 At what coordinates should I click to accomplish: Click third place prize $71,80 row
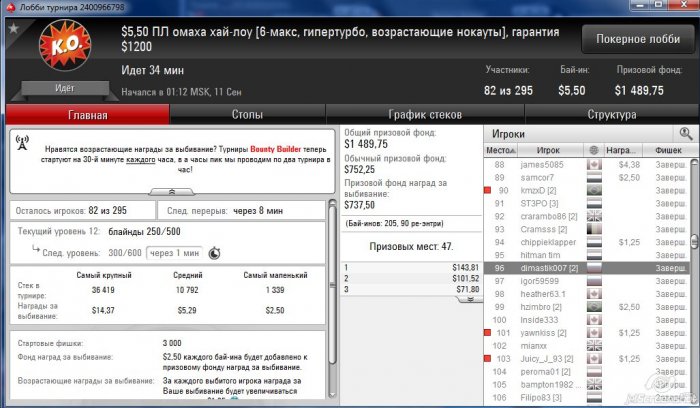pos(411,289)
